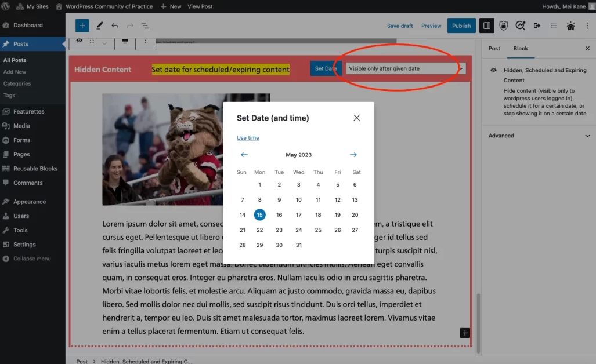Click All Posts submenu item
This screenshot has height=364, width=596.
[15, 60]
